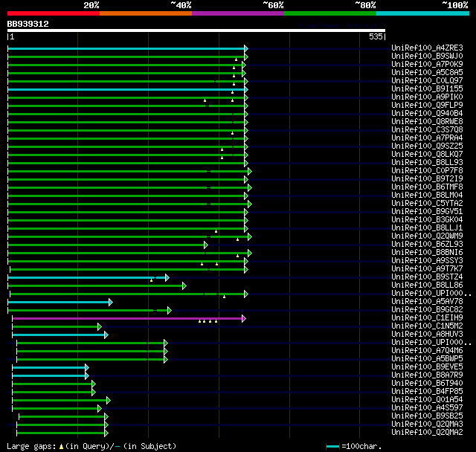Click label UniRef100_C3S7Q8
This screenshot has height=452, width=476.
coord(427,130)
